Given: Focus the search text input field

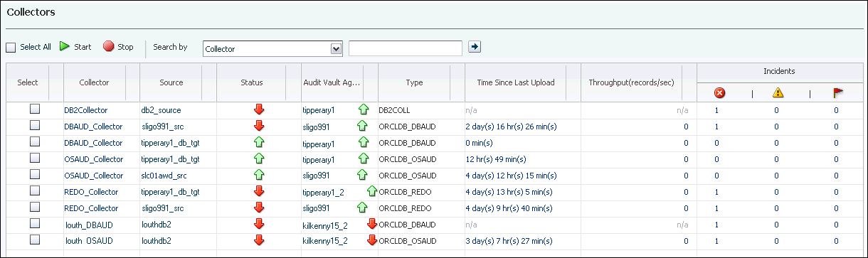Looking at the screenshot, I should (406, 48).
